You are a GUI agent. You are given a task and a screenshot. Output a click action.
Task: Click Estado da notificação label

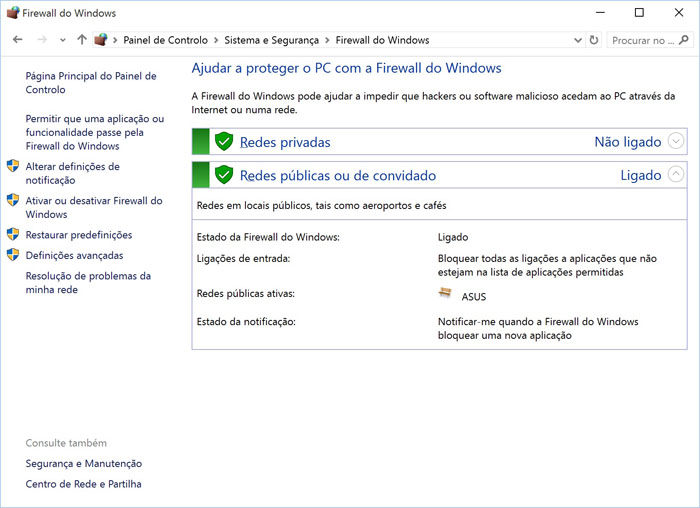pos(246,322)
